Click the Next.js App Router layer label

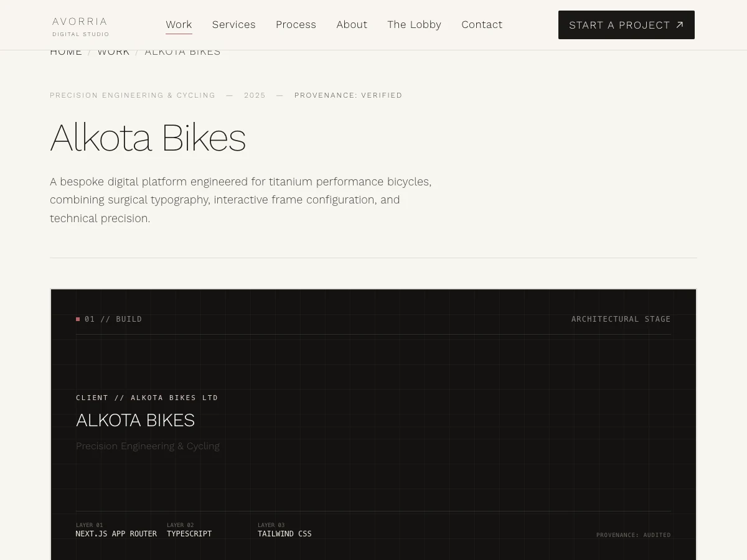click(x=116, y=534)
